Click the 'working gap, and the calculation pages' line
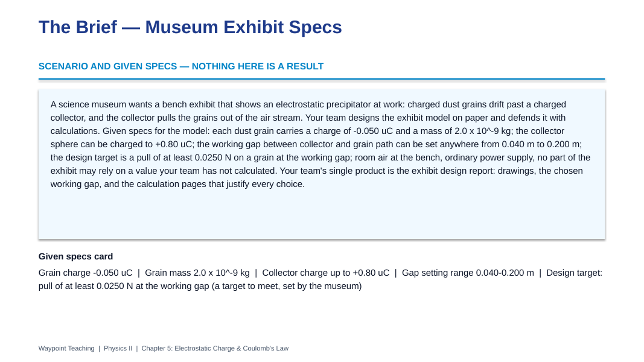 [x=177, y=184]
